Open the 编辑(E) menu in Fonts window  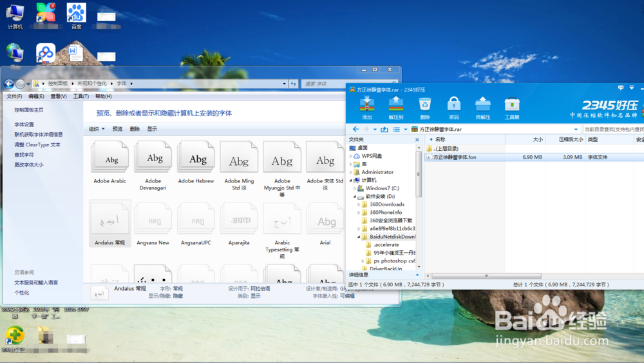(x=36, y=96)
